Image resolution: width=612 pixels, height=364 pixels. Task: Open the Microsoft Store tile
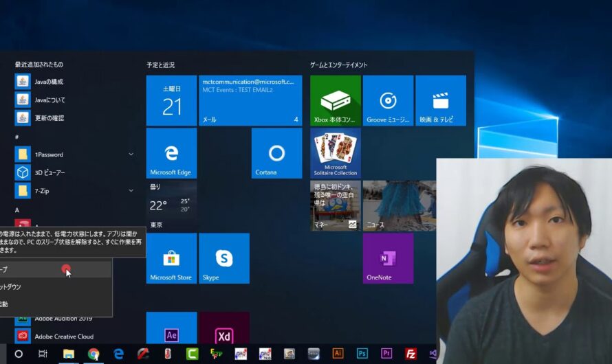171,258
